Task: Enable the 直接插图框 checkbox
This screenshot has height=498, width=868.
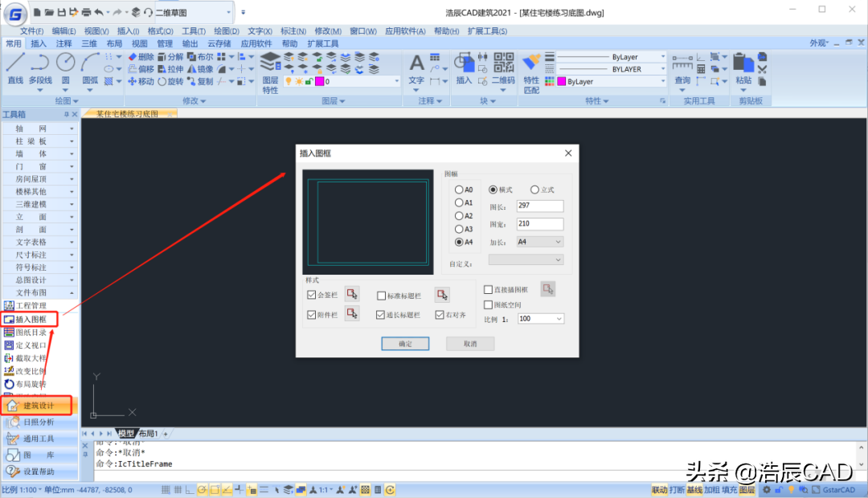Action: (x=489, y=289)
